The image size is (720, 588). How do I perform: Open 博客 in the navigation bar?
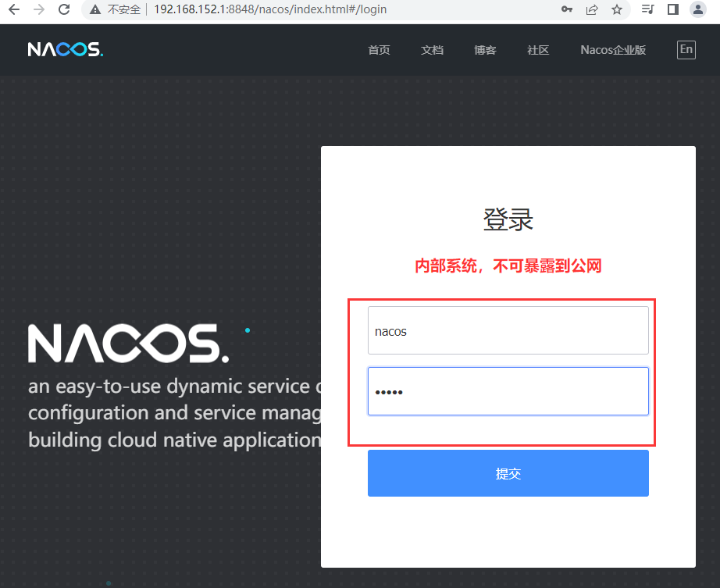[x=485, y=49]
